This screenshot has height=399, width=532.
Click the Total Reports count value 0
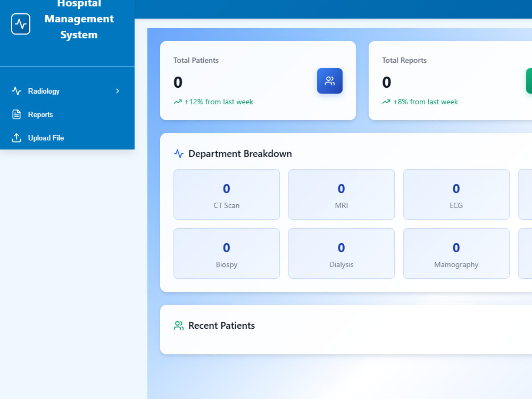pyautogui.click(x=386, y=82)
